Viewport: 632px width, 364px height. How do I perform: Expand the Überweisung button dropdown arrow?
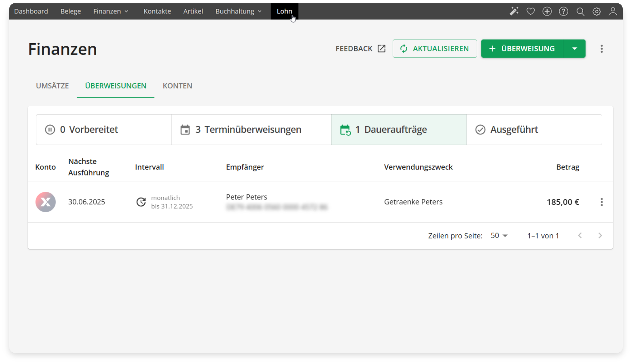pos(574,49)
